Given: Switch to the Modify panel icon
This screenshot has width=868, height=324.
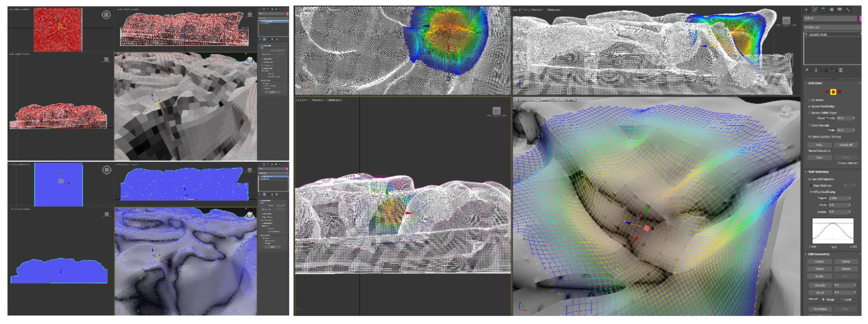Looking at the screenshot, I should pyautogui.click(x=814, y=10).
